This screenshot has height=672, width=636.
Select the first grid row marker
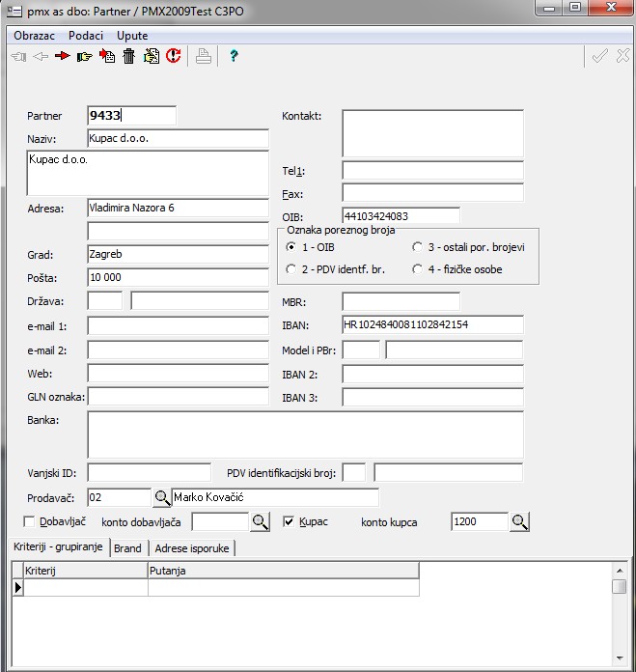pyautogui.click(x=17, y=587)
